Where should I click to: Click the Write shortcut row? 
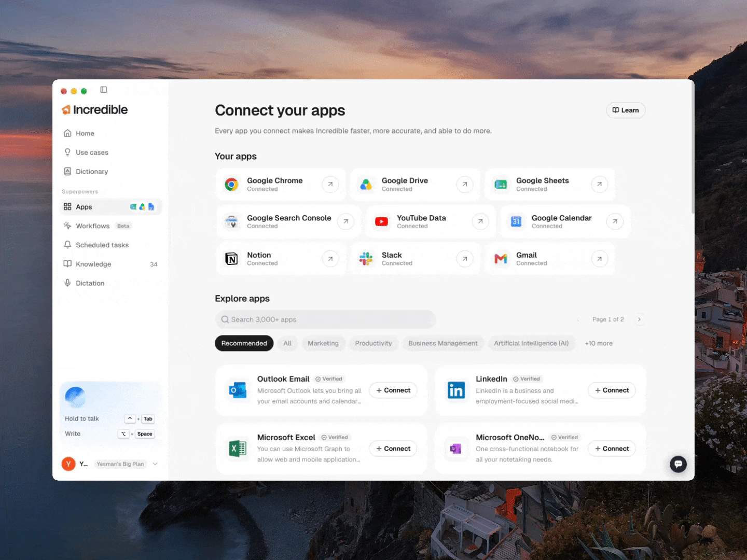click(110, 434)
